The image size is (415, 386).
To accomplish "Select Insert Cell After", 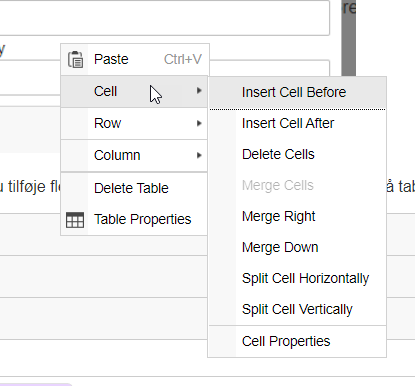I will click(297, 123).
